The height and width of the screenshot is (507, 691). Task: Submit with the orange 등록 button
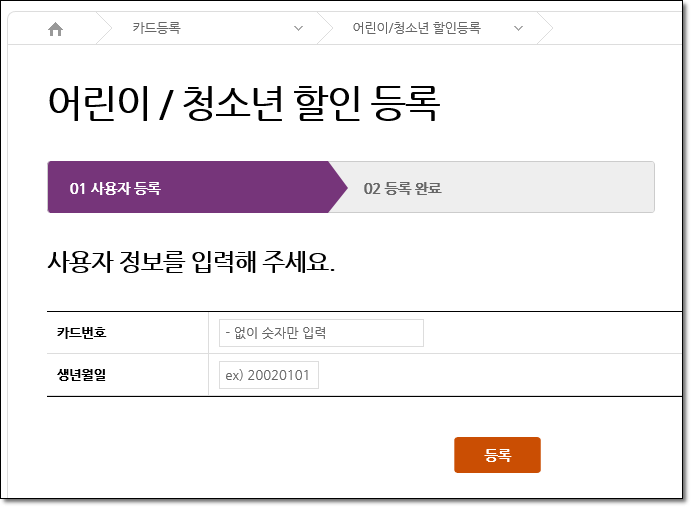(x=497, y=455)
